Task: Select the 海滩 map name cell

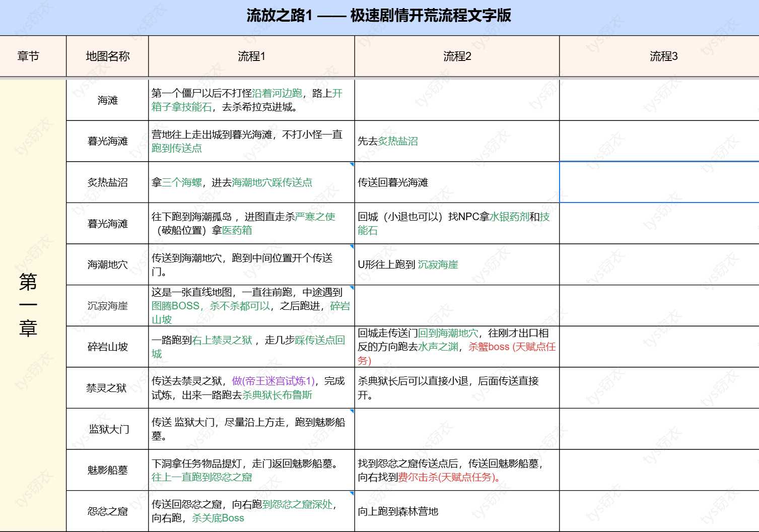Action: point(107,100)
